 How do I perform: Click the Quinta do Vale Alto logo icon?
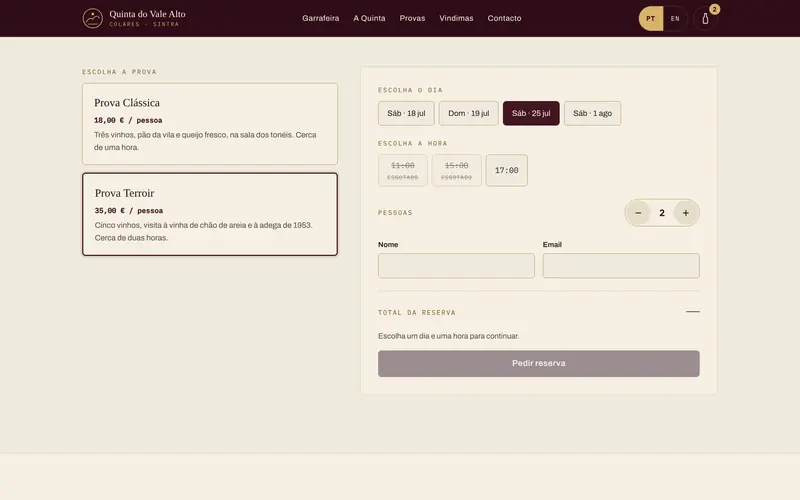coord(93,18)
